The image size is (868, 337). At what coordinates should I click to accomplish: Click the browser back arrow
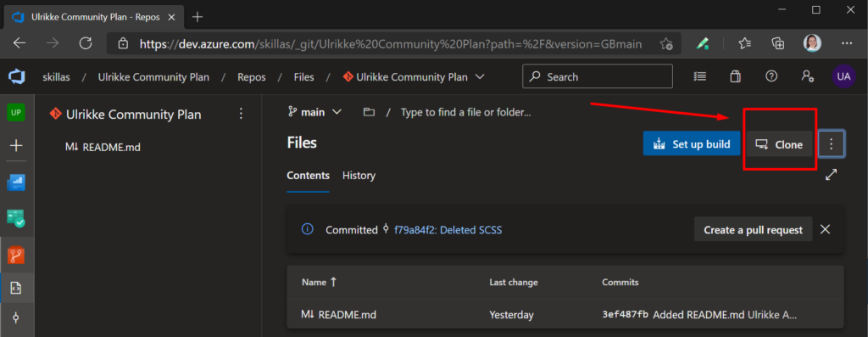pyautogui.click(x=19, y=43)
